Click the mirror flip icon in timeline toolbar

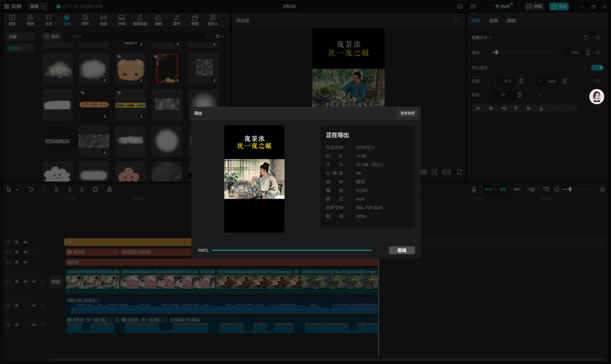point(109,189)
